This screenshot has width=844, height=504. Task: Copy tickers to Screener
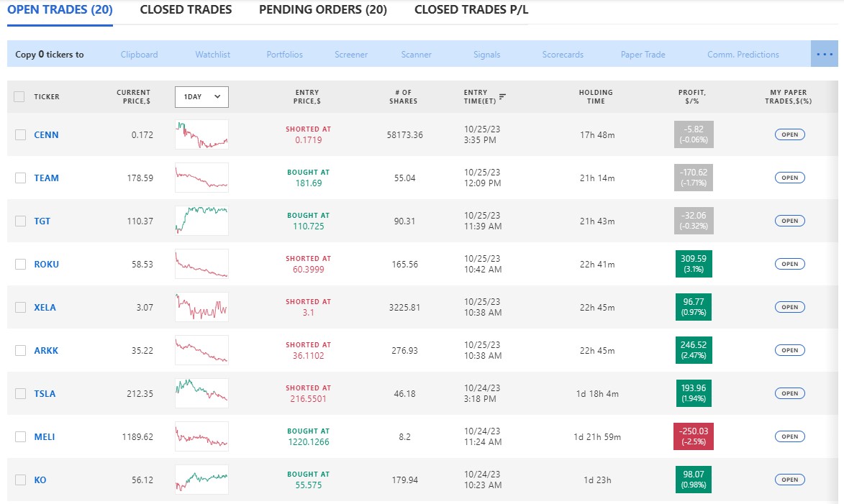[x=351, y=55]
